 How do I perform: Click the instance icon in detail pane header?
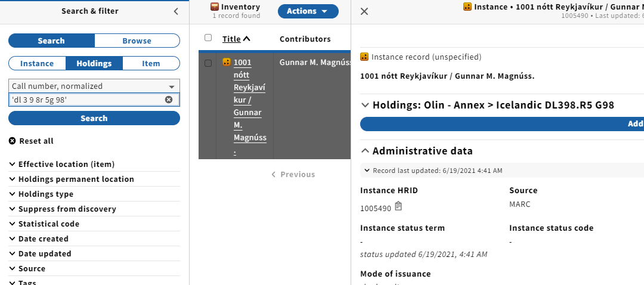pyautogui.click(x=467, y=7)
